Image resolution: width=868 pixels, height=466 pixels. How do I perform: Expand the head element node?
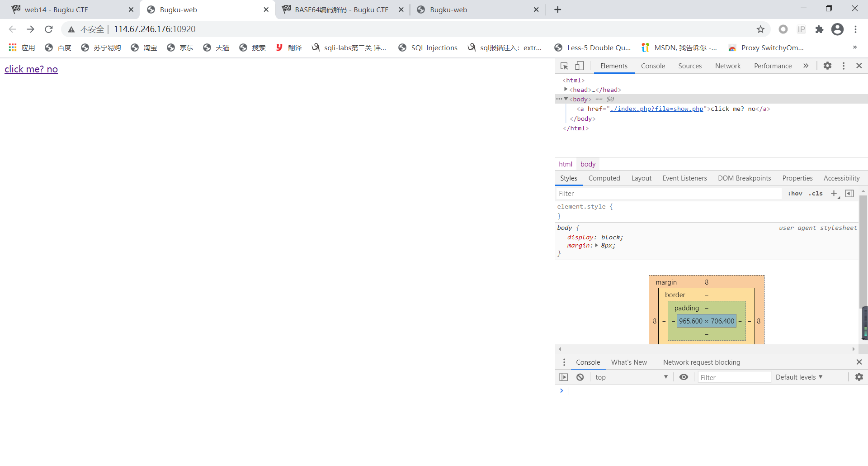[566, 90]
